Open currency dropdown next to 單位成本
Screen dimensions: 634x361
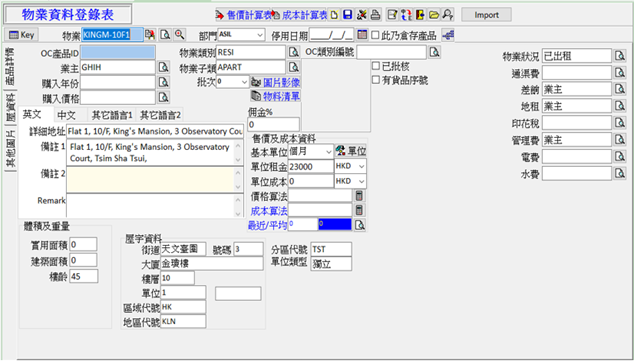[x=361, y=181]
